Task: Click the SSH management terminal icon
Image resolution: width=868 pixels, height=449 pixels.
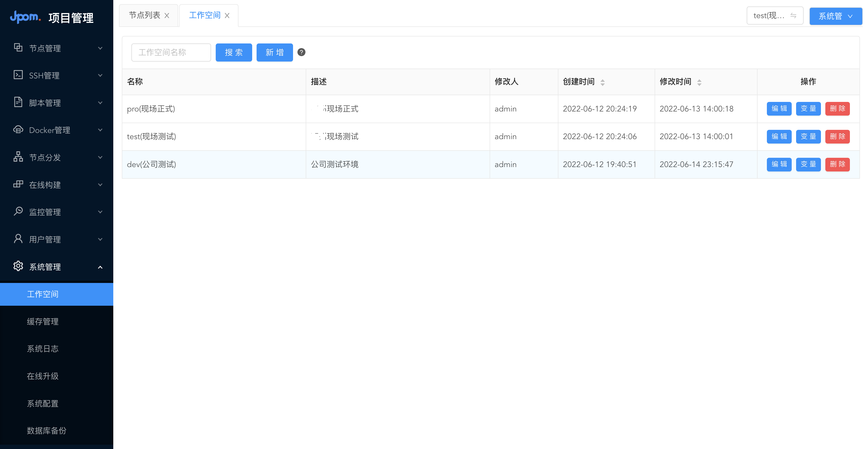Action: [18, 75]
